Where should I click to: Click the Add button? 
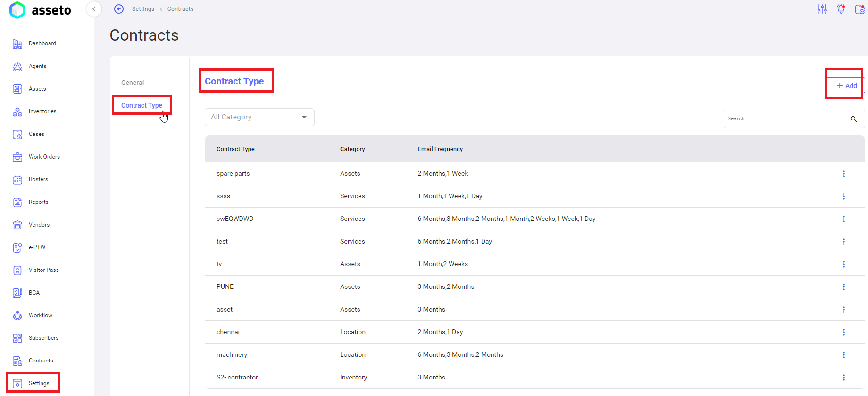pyautogui.click(x=847, y=86)
